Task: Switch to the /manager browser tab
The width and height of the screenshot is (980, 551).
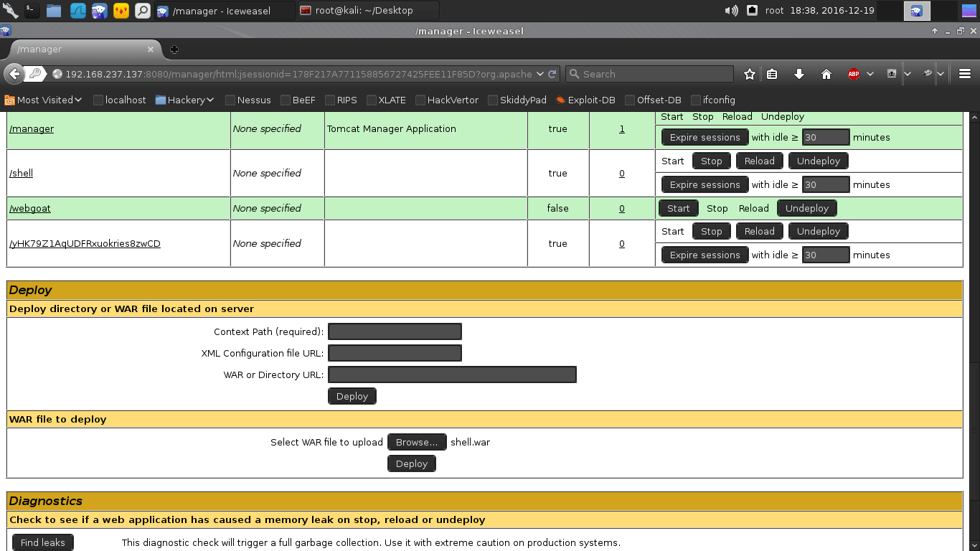Action: click(x=79, y=50)
